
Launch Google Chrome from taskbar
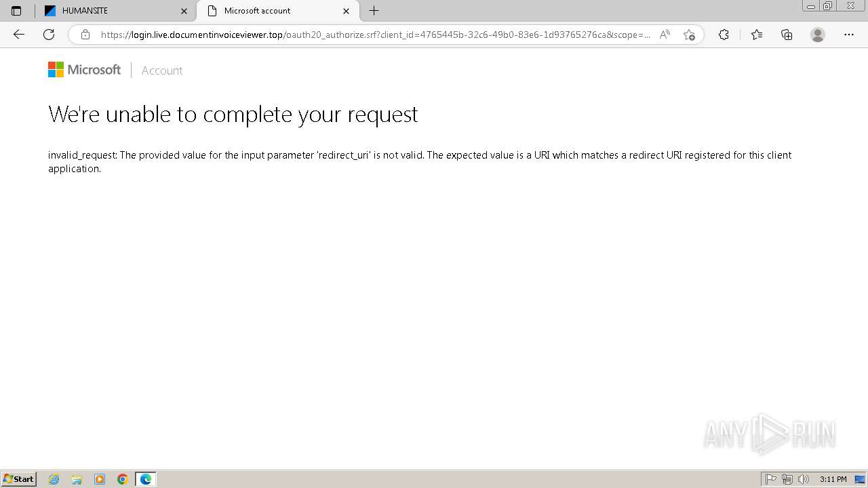(123, 479)
